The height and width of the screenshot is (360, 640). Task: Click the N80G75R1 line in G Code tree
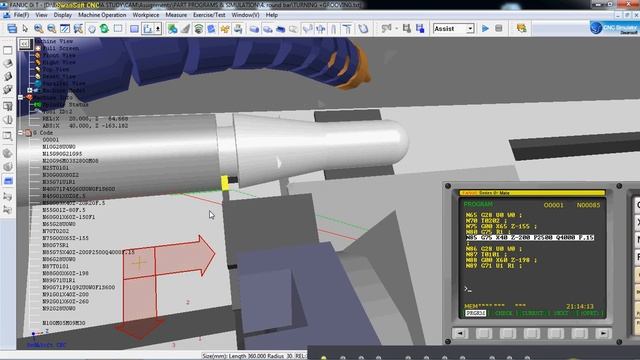point(56,245)
